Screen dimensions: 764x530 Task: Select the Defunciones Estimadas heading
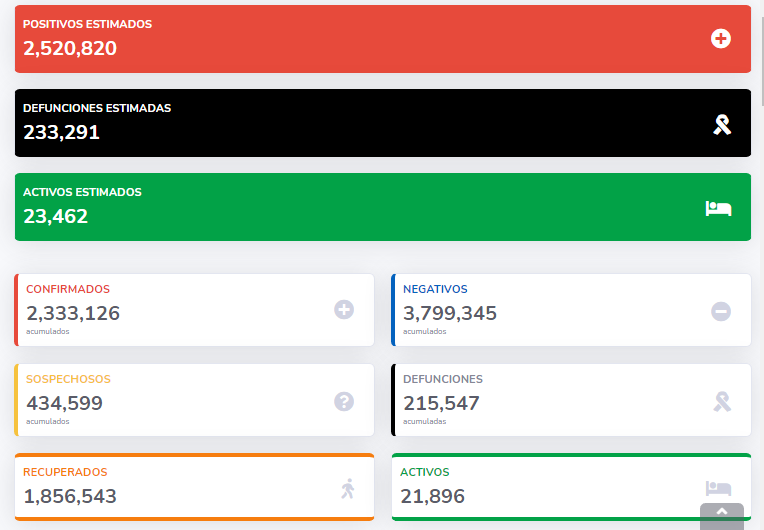(97, 108)
